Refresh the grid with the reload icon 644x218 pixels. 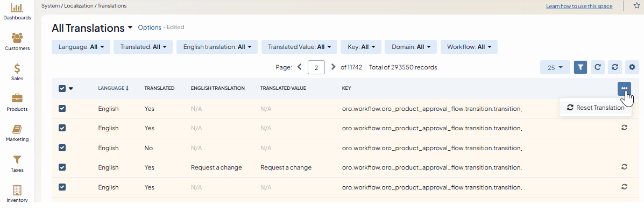(x=597, y=67)
